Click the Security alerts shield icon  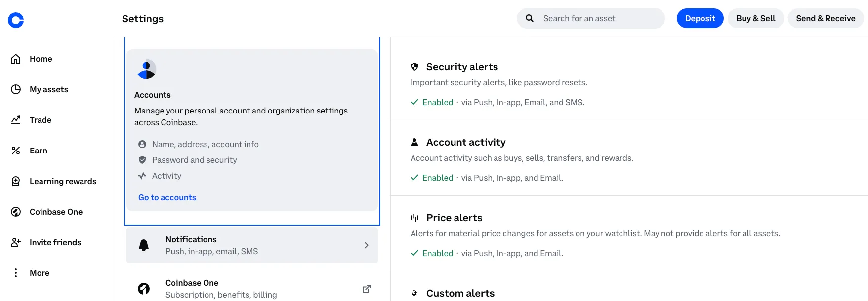[414, 67]
